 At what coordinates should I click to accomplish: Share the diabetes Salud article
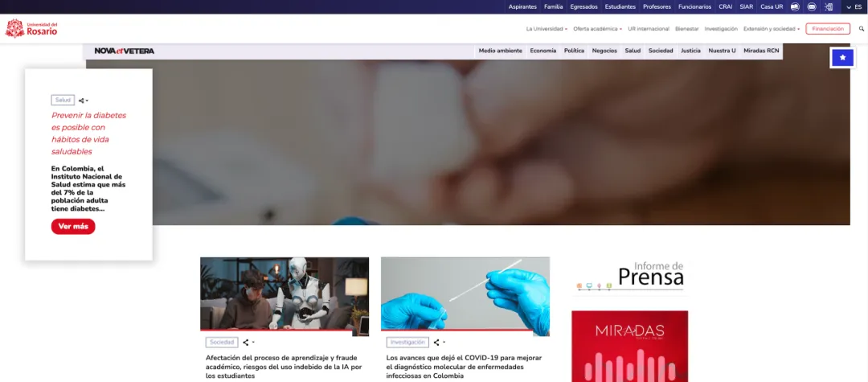83,101
